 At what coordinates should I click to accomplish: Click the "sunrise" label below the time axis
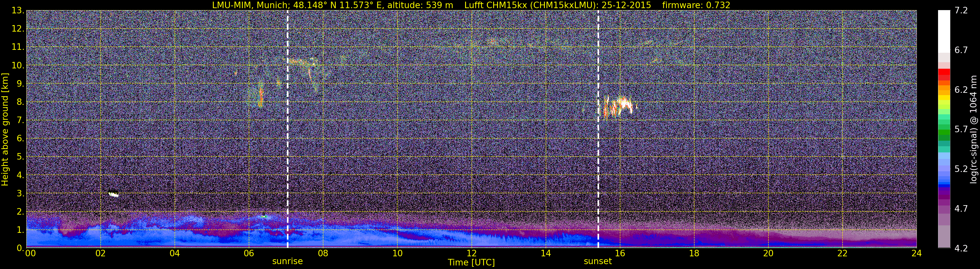[x=287, y=262]
